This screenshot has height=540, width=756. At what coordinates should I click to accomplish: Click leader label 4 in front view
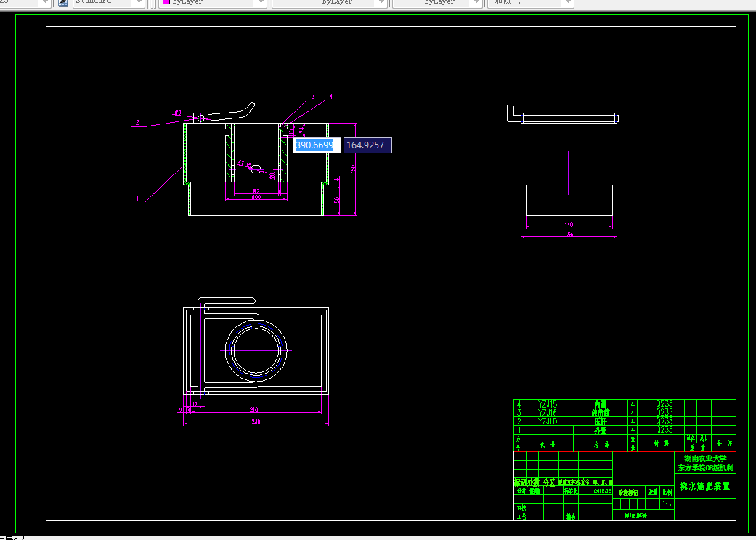tap(331, 97)
